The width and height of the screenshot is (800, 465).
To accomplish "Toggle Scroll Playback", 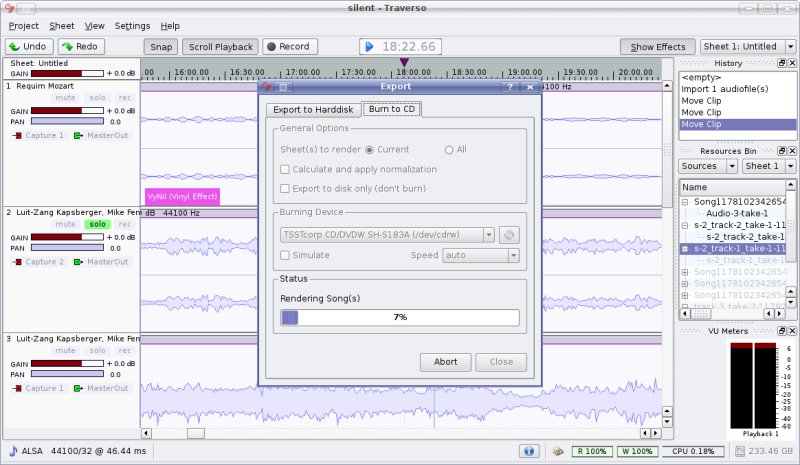I will [220, 47].
